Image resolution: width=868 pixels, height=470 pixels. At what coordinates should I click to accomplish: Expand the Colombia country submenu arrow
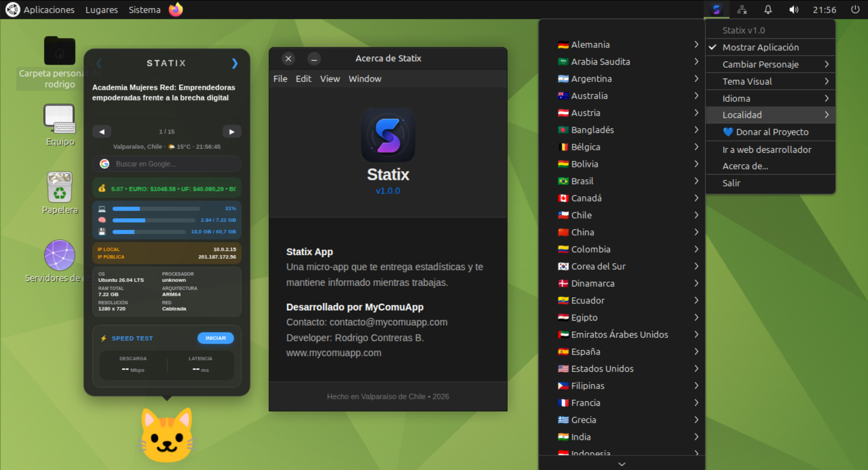tap(696, 249)
